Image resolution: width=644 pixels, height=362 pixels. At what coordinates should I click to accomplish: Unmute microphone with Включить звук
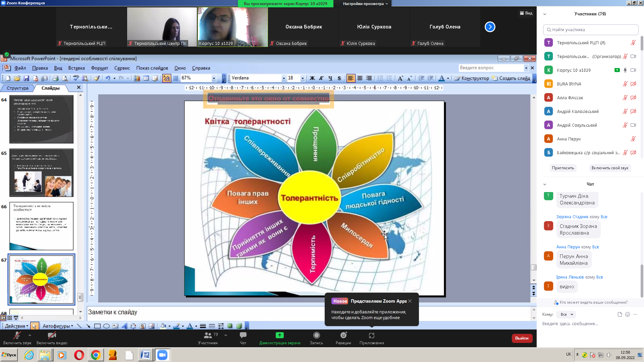[17, 338]
